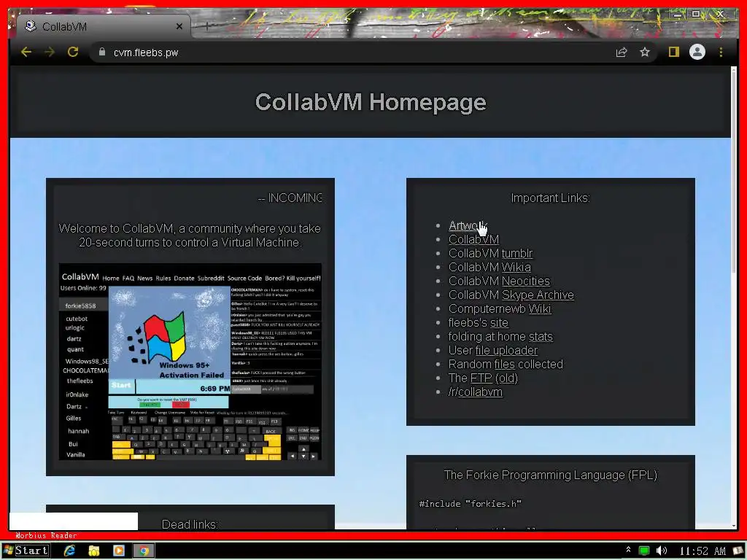The image size is (747, 560).
Task: Open the share page icon
Action: pyautogui.click(x=622, y=52)
